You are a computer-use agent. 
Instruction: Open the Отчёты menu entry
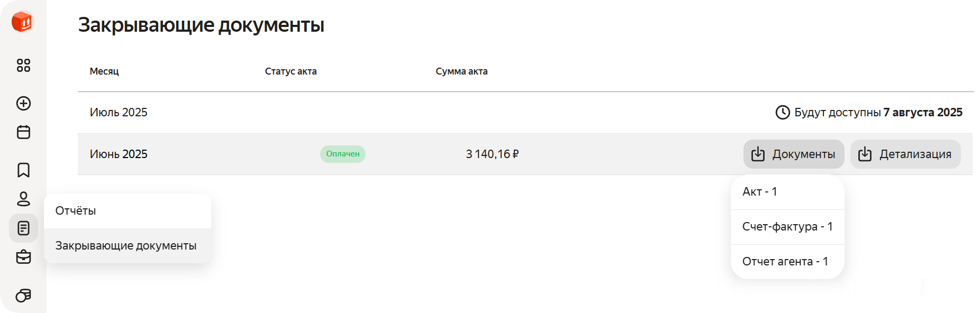click(76, 210)
